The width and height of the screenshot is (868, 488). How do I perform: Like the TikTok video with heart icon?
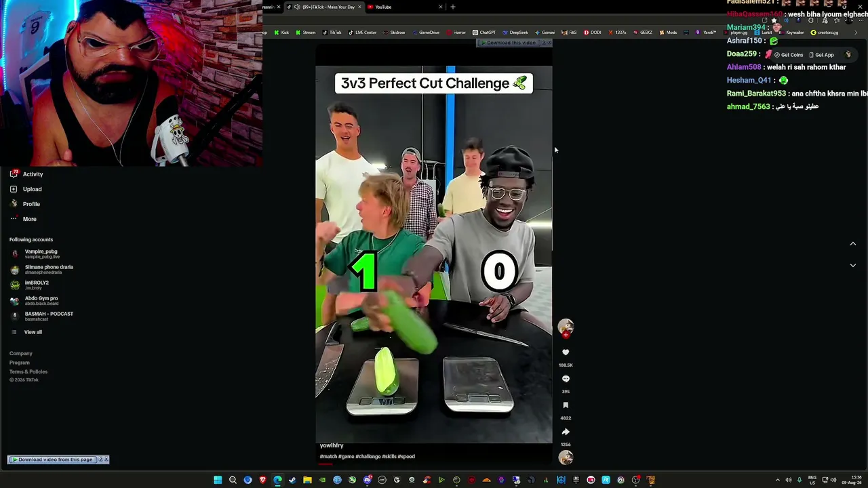[566, 352]
